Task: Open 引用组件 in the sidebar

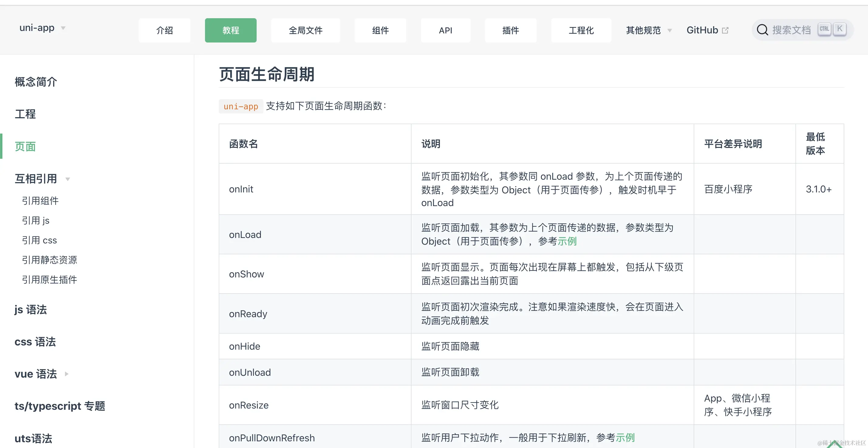Action: pos(40,201)
